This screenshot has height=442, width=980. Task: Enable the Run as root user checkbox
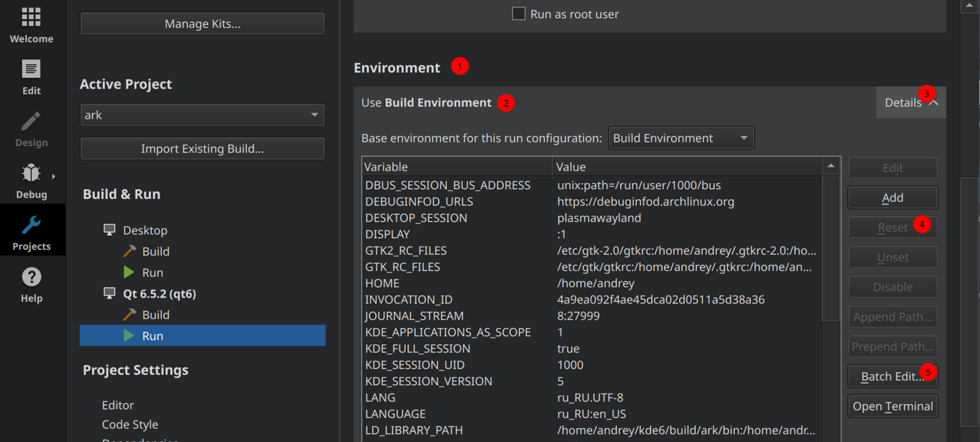click(519, 13)
